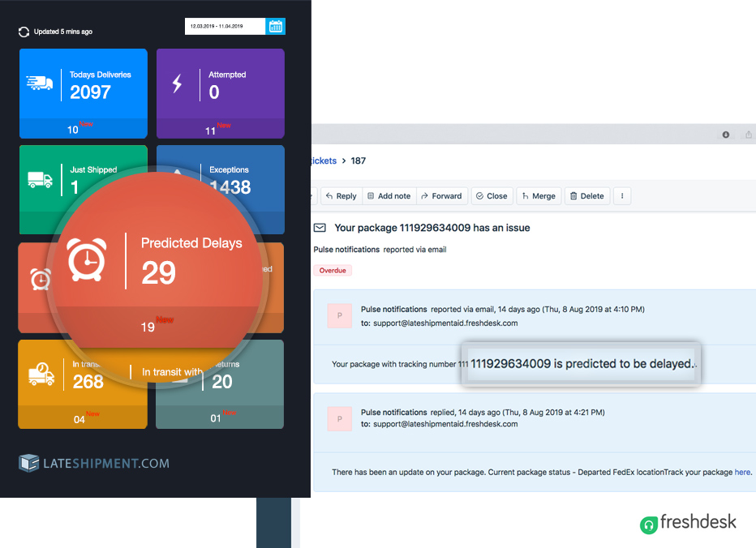Click the Attempted lightning bolt icon
756x548 pixels.
pos(178,83)
